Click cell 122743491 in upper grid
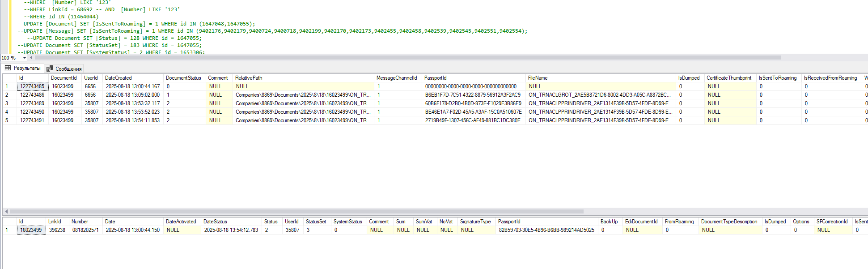This screenshot has height=269, width=868. click(x=33, y=120)
